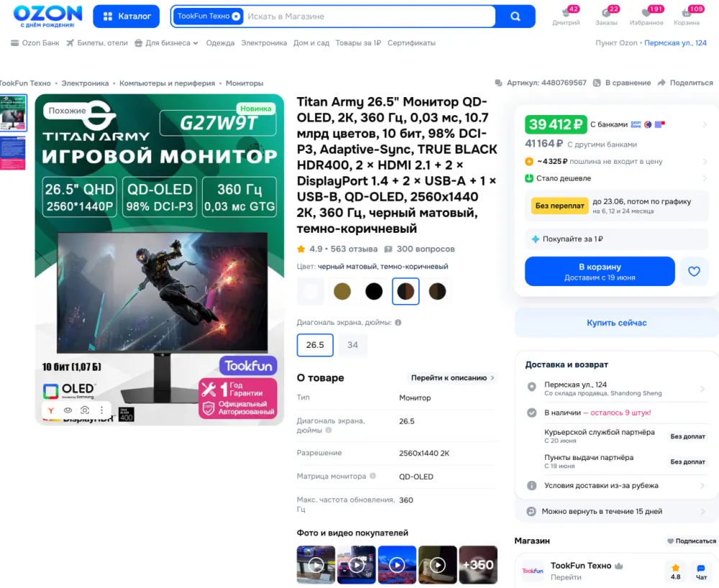Go to Дом и сад section
Image resolution: width=719 pixels, height=588 pixels.
[311, 42]
